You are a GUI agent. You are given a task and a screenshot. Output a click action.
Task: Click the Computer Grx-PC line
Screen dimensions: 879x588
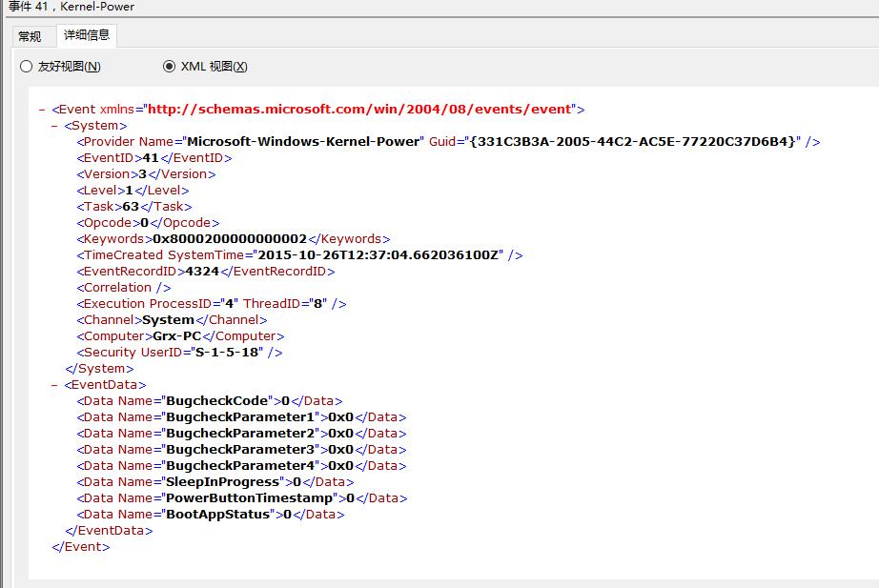click(x=180, y=336)
